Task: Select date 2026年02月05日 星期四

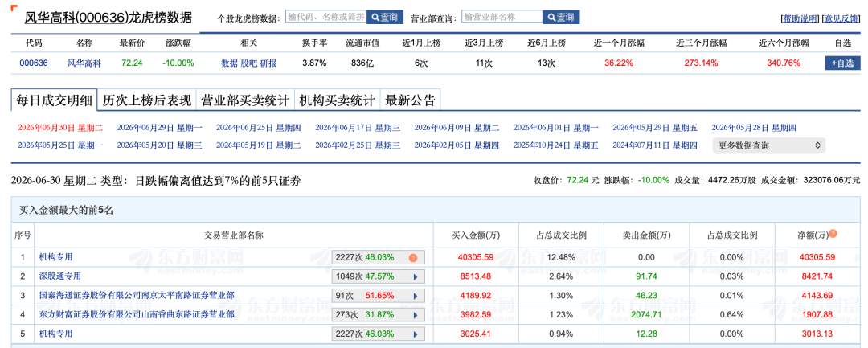Action: pyautogui.click(x=457, y=146)
